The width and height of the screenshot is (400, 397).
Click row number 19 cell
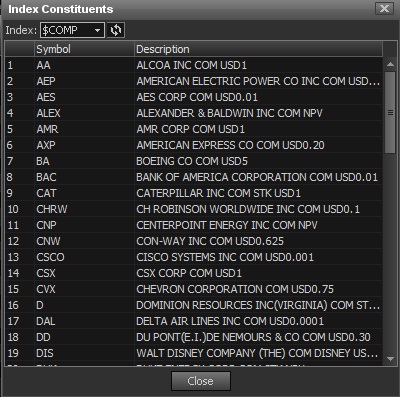(x=20, y=353)
